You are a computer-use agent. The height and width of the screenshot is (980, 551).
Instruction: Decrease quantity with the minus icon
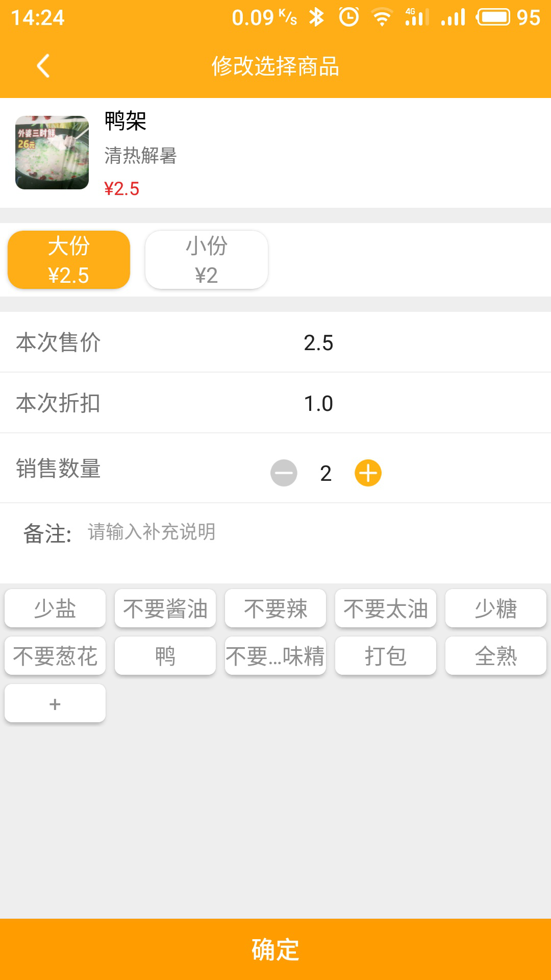click(x=284, y=473)
